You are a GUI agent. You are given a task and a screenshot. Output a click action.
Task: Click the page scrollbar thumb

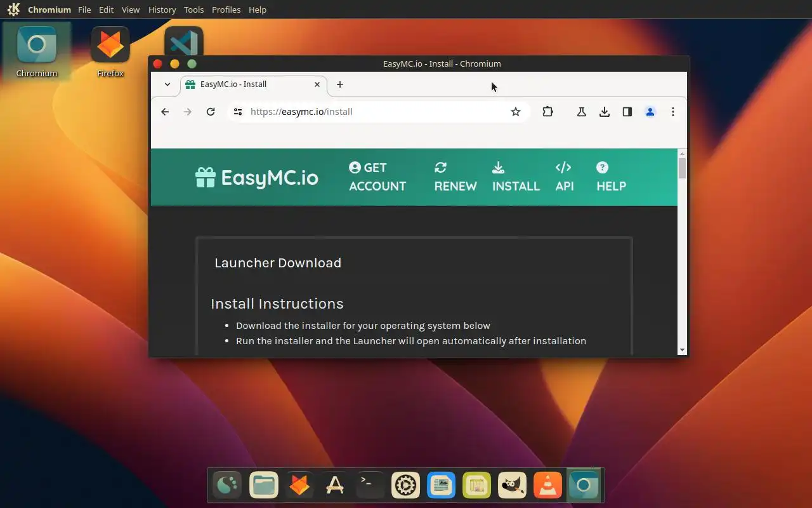tap(683, 168)
